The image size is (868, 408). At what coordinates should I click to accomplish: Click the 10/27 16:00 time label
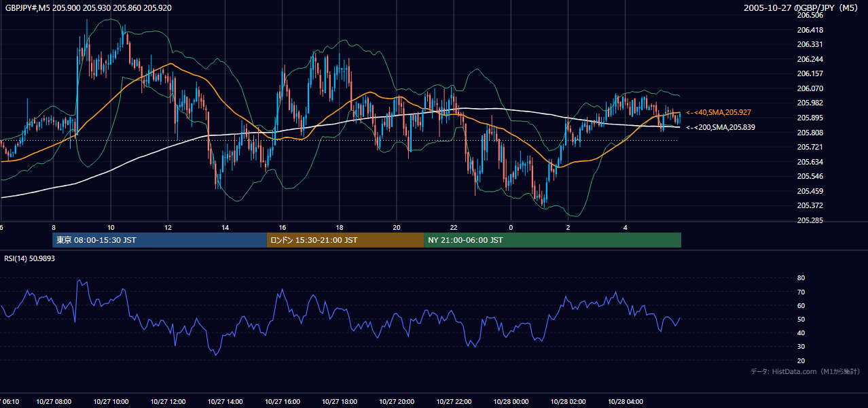coord(283,402)
